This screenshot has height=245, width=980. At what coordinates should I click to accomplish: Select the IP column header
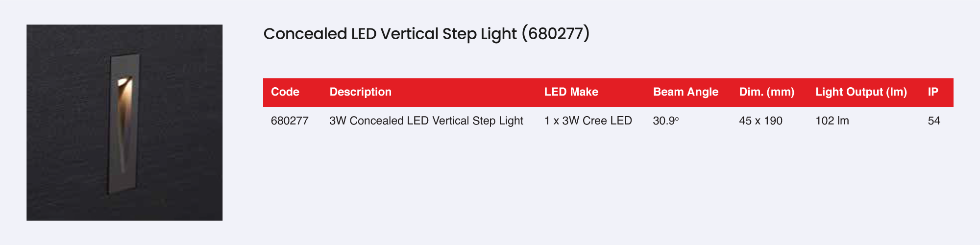tap(933, 92)
